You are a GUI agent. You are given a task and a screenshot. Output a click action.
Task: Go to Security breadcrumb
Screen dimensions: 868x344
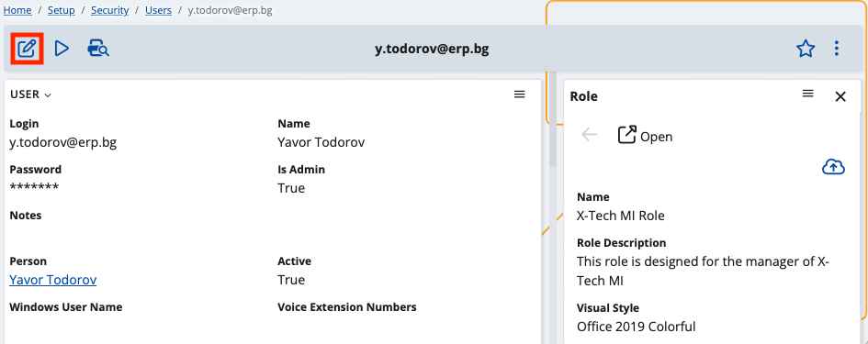click(x=109, y=10)
